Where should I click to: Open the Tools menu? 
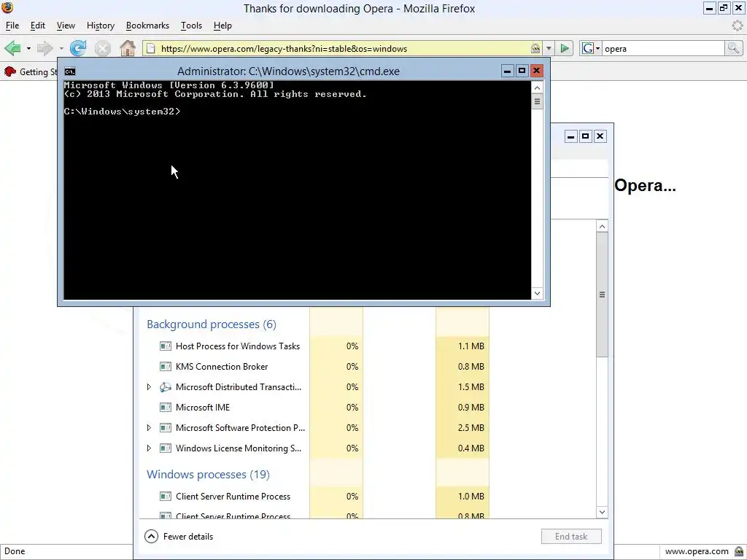(192, 26)
